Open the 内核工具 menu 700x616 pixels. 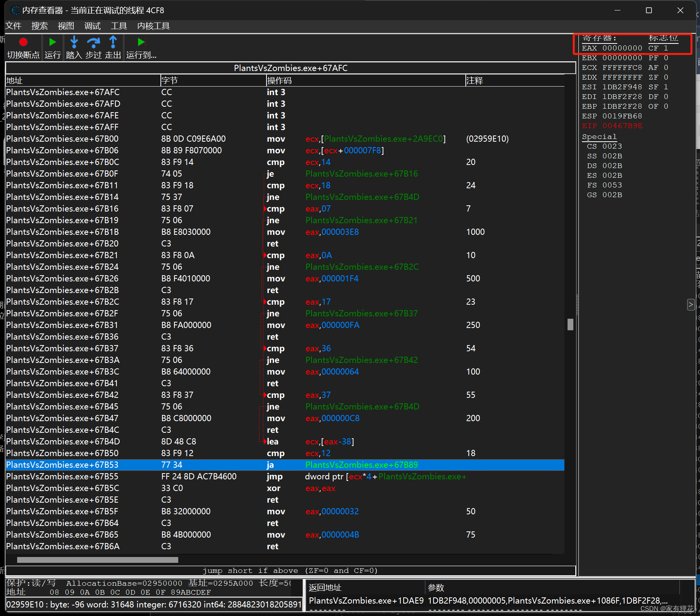[x=153, y=26]
